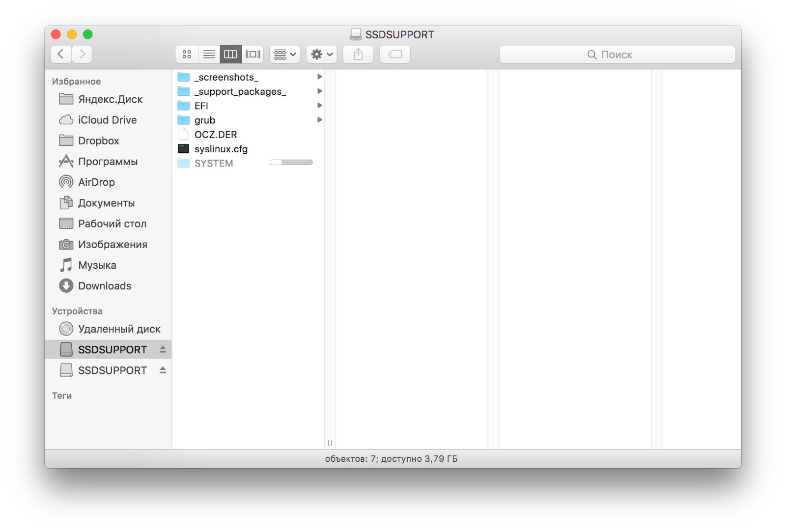Go forward with the right chevron button

82,54
